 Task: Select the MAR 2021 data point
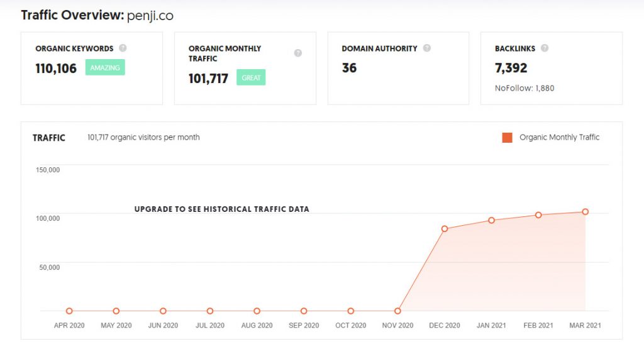pos(586,212)
